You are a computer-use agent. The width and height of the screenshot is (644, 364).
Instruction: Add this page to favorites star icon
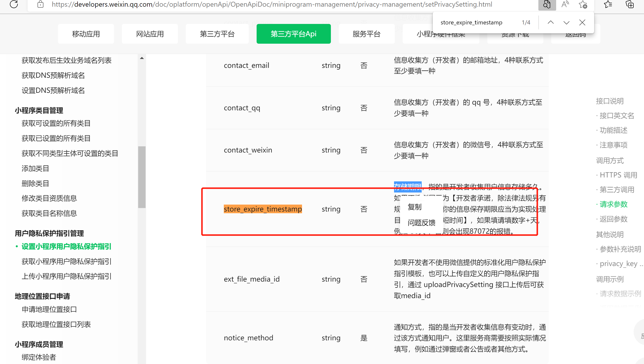click(583, 4)
